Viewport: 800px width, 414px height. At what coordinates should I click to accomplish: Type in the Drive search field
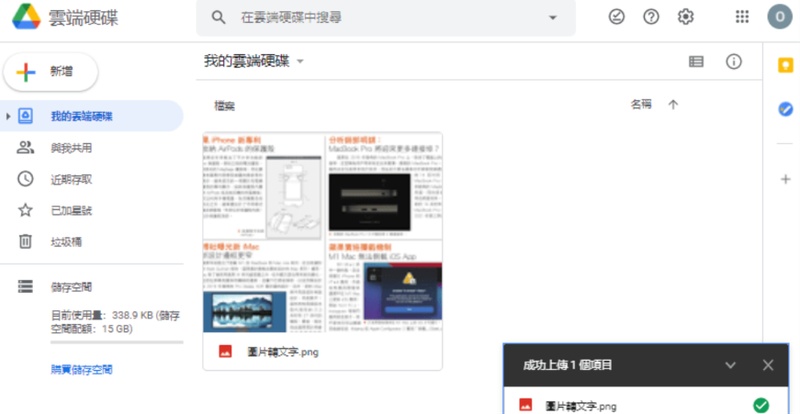(386, 18)
